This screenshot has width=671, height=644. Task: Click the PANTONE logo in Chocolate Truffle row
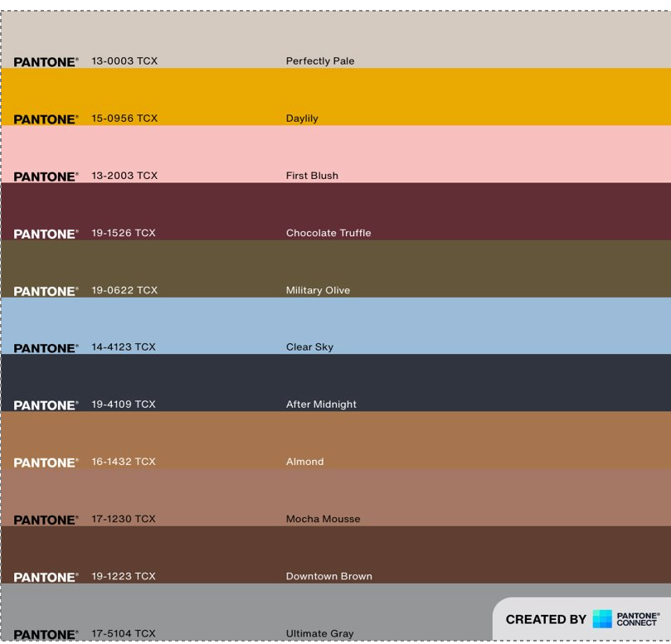point(46,234)
